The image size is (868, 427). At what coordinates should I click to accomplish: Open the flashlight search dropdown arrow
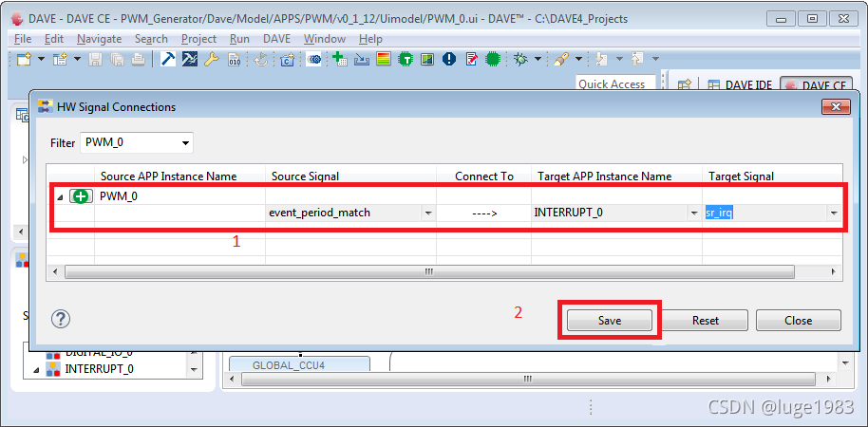578,59
